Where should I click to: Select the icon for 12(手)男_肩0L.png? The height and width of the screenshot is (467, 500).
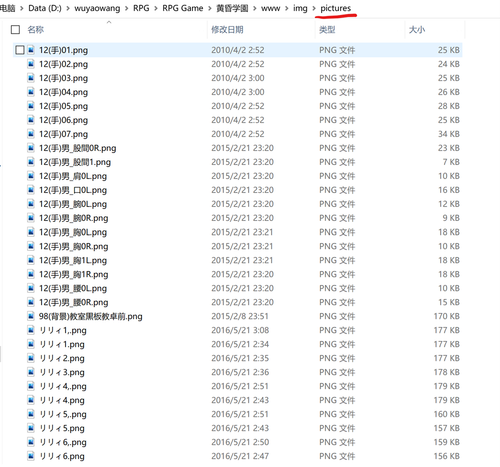click(x=31, y=176)
